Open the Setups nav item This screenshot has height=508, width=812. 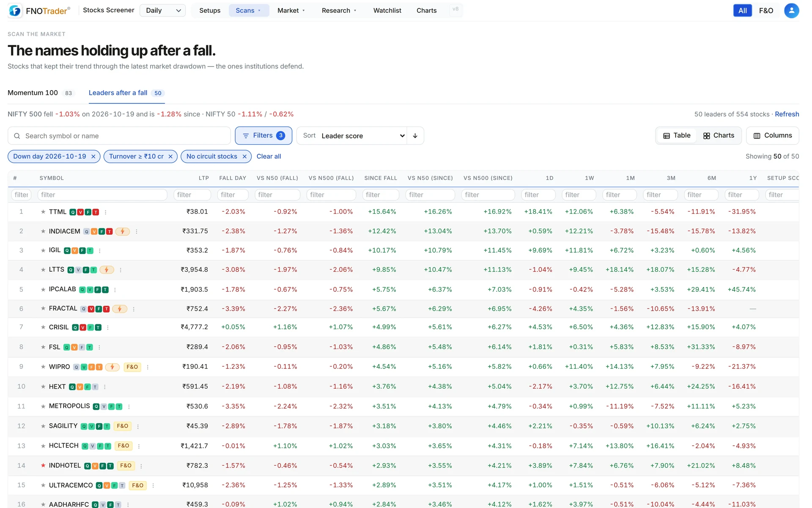210,11
